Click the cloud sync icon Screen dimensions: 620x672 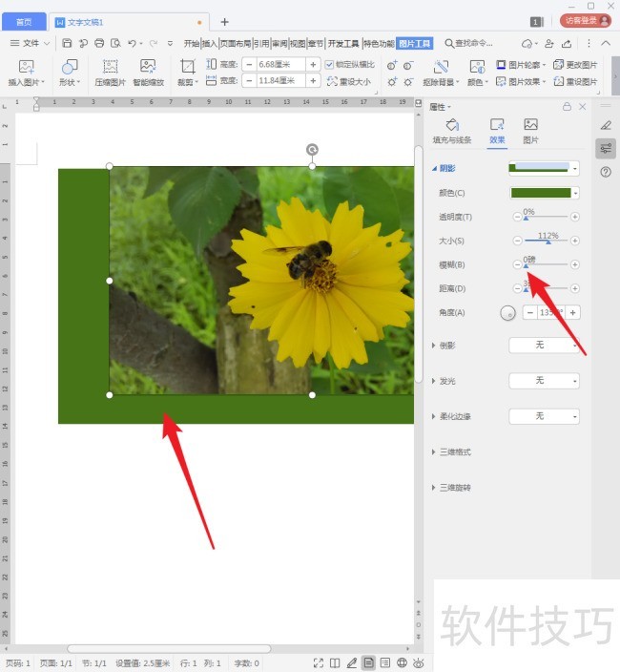coord(527,43)
